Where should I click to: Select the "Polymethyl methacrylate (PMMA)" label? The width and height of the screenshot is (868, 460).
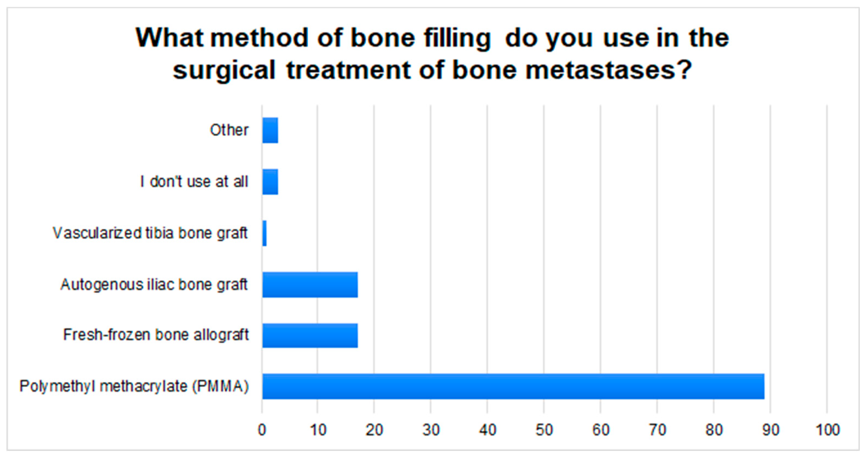[x=134, y=386]
